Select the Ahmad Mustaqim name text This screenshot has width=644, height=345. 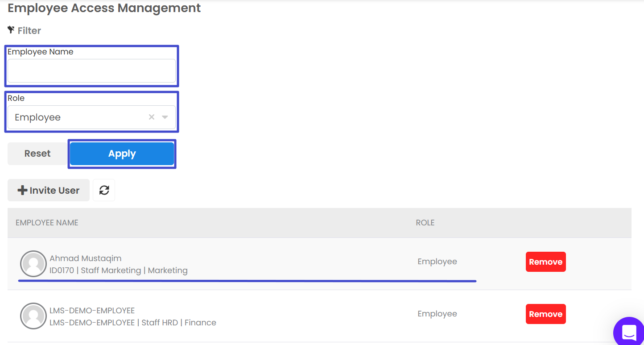tap(85, 258)
